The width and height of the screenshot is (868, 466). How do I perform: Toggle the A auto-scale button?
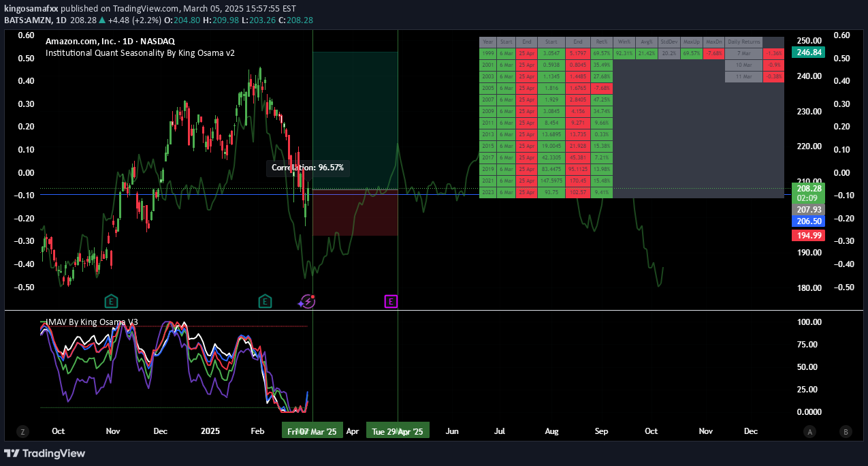[x=810, y=431]
